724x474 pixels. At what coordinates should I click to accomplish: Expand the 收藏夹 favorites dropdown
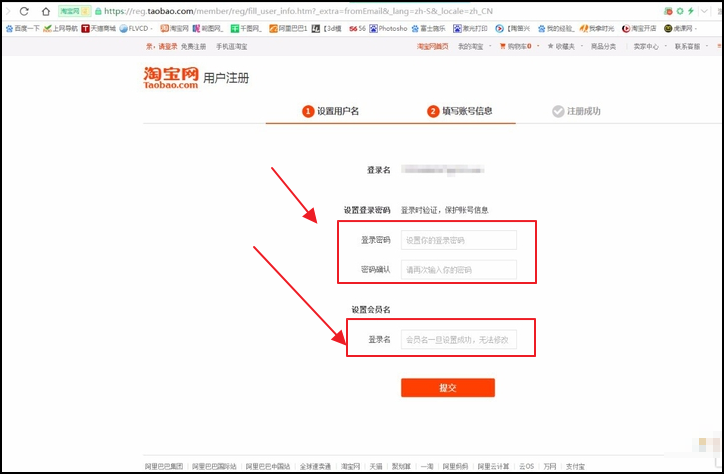tap(558, 47)
